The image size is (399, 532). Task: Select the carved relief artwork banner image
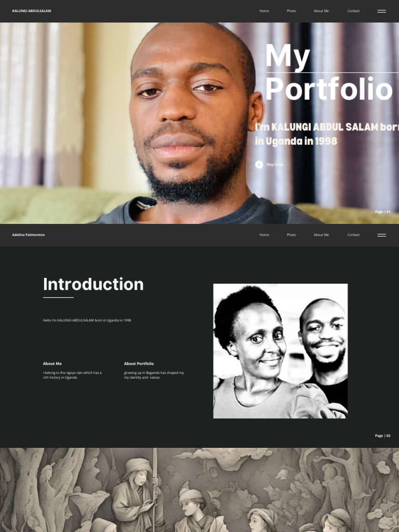(199, 489)
